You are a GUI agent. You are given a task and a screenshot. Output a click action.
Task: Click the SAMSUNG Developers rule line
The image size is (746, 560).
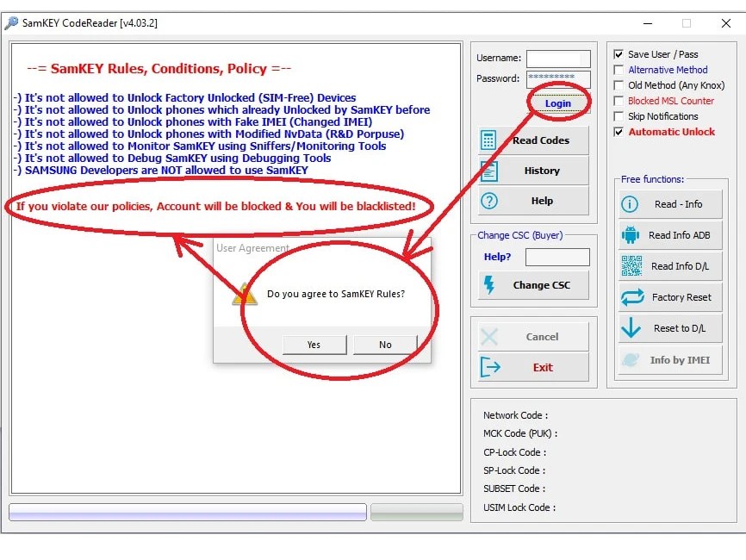pos(161,171)
